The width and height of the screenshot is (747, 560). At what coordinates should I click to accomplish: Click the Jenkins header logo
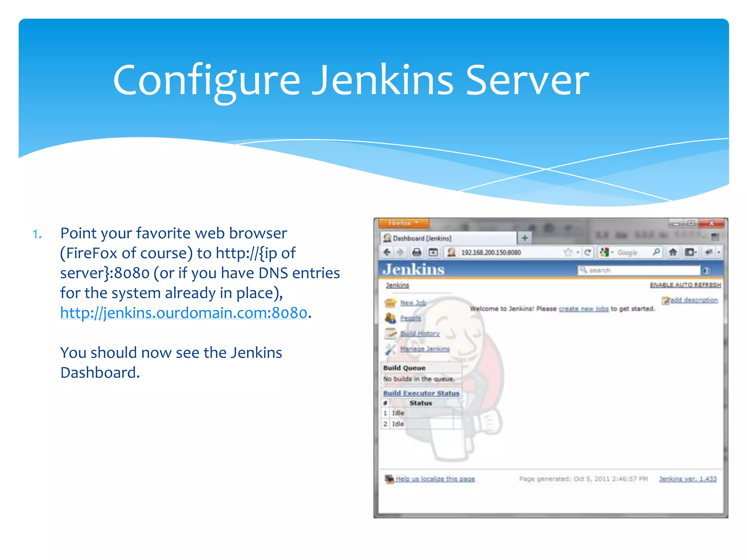pos(413,269)
